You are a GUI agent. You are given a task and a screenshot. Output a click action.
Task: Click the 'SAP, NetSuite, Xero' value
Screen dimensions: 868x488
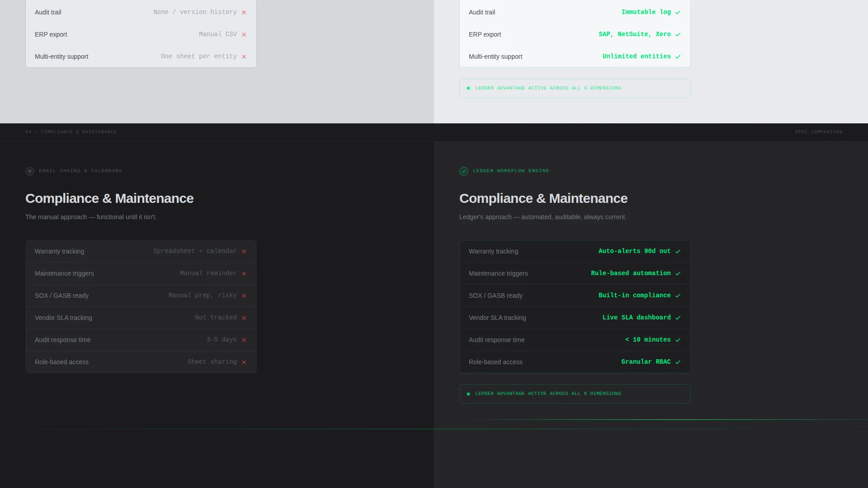(635, 34)
